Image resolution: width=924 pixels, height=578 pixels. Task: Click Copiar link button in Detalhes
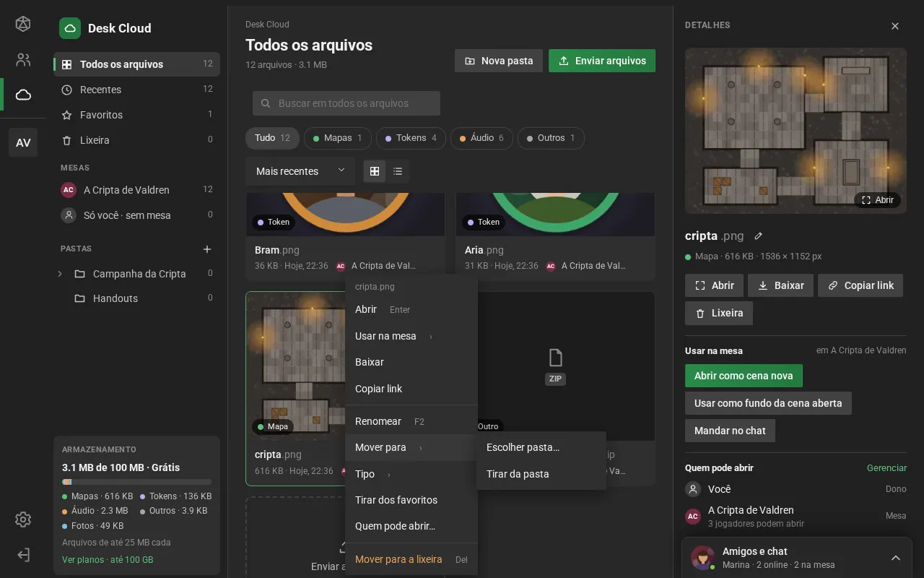(860, 285)
